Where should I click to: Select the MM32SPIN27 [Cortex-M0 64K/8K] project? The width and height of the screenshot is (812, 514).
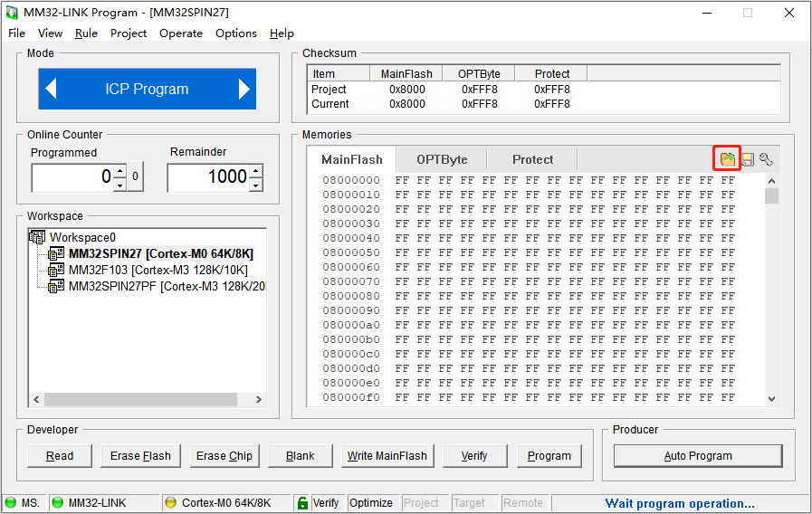point(161,253)
